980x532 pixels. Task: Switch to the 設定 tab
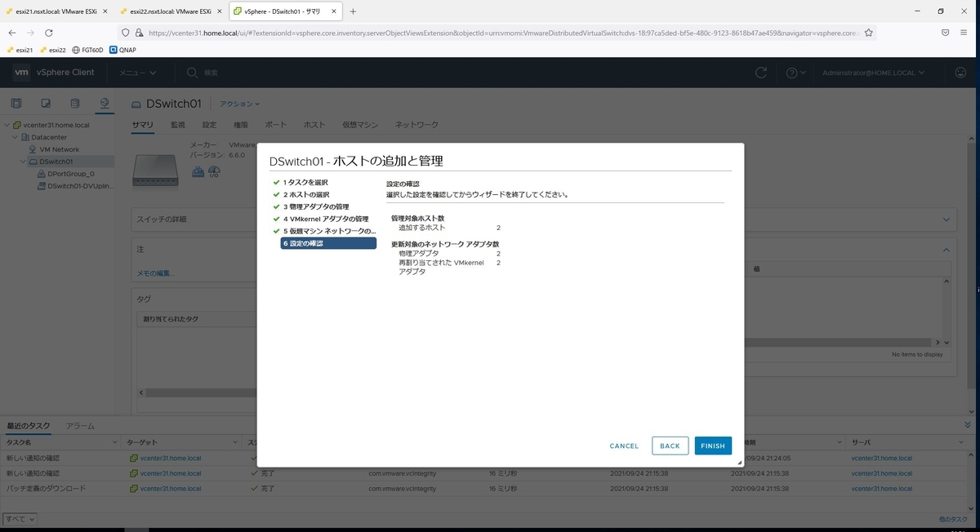coord(209,125)
